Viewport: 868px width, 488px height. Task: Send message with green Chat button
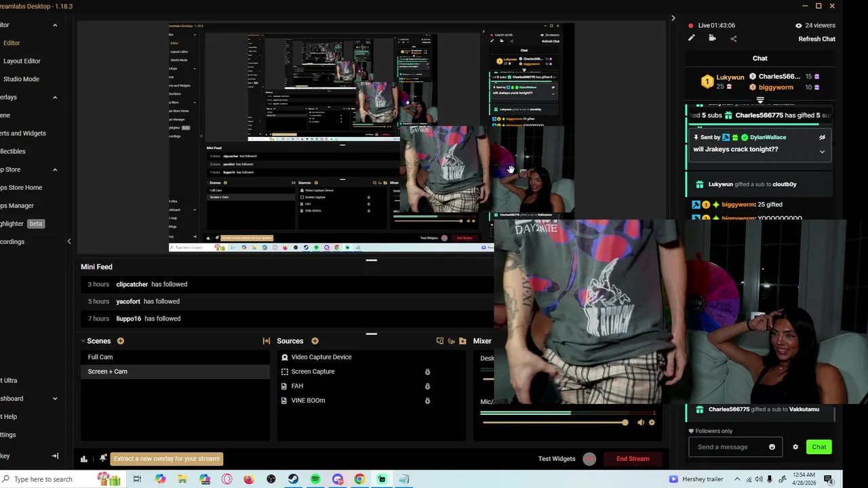(x=819, y=447)
